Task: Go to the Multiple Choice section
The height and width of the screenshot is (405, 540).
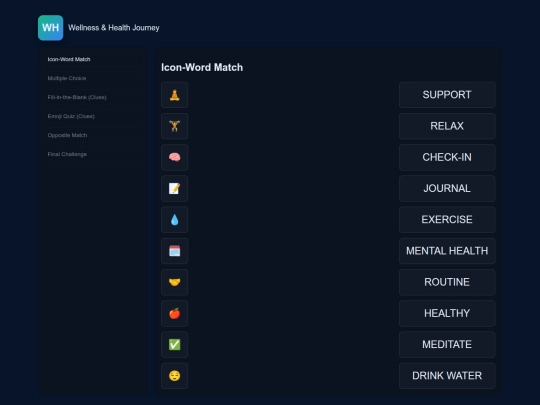Action: coord(93,78)
